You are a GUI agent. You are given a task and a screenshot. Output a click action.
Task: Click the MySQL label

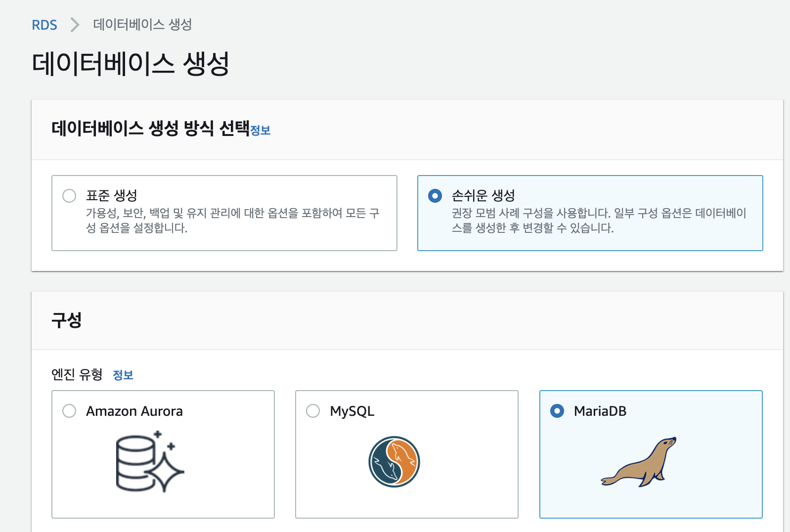352,411
